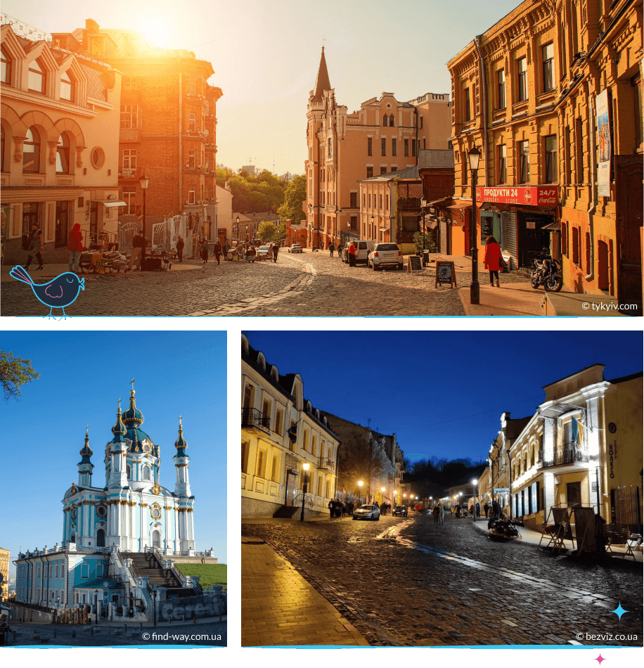644x668 pixels.
Task: Open the find-way.com.ua photo credit
Action: coord(181,637)
